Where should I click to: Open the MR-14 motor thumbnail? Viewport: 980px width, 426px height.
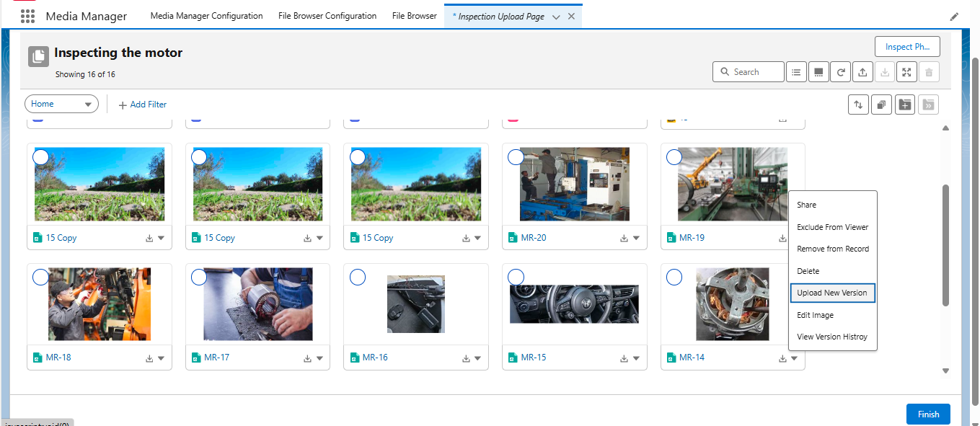733,304
